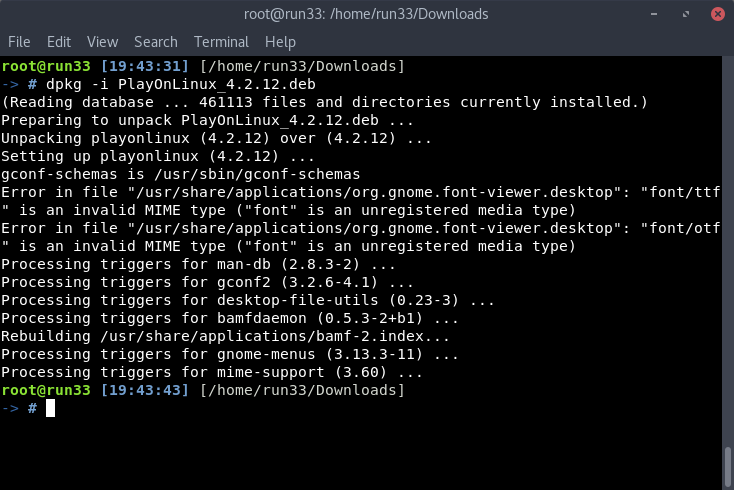734x490 pixels.
Task: Click the command text 'dpkg -i PlayOnLinux_4.2.12.deb'
Action: click(x=181, y=84)
